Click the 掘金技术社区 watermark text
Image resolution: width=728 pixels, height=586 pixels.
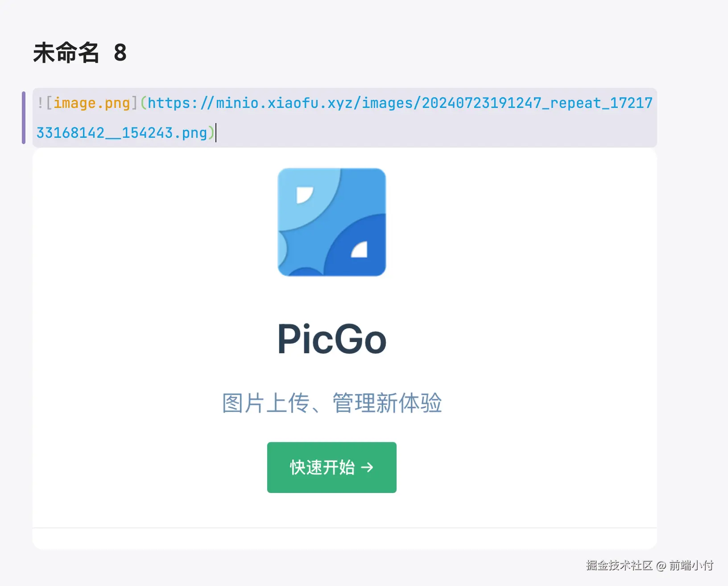coord(620,565)
